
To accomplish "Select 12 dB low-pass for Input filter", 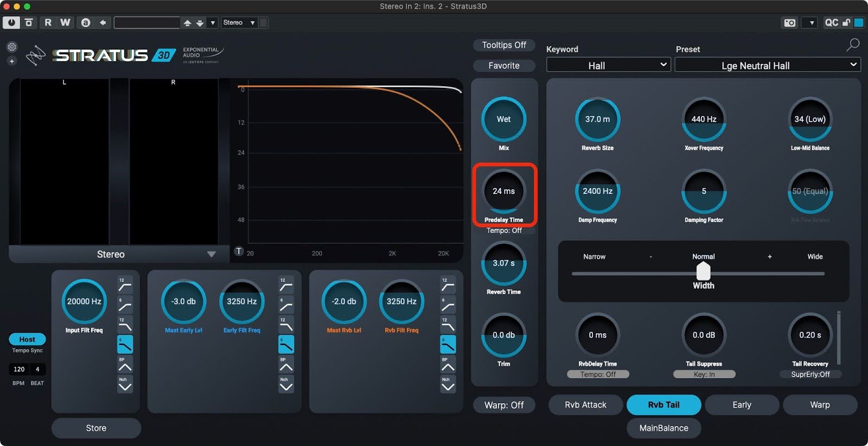I will click(x=125, y=325).
